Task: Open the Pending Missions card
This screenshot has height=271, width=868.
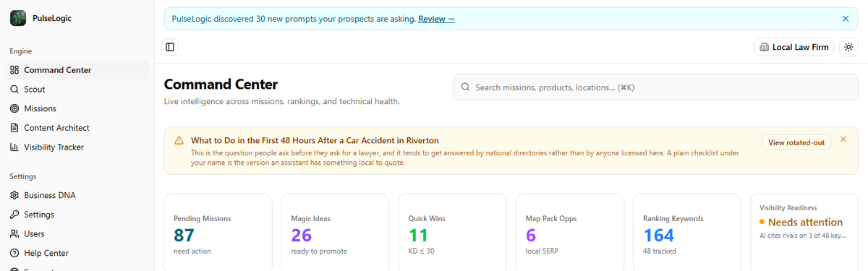Action: [218, 232]
